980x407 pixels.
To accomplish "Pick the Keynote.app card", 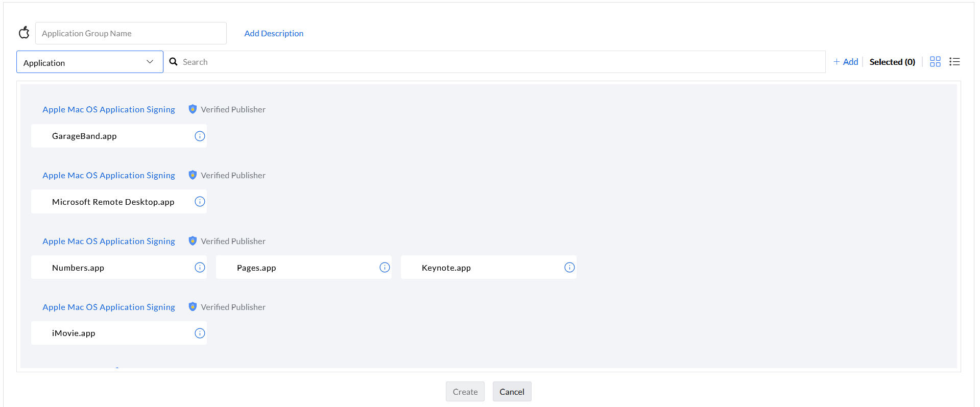I will pos(489,267).
